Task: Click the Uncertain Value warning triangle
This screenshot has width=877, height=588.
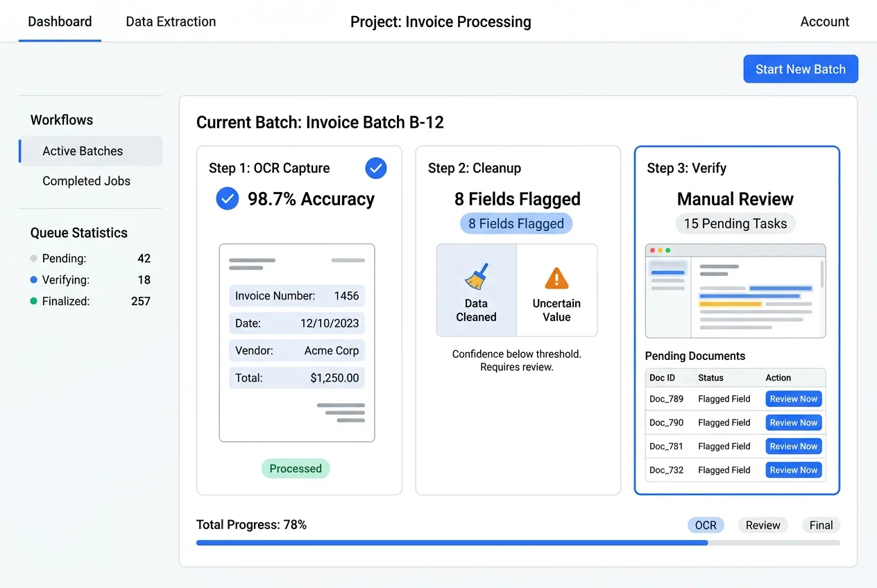Action: pyautogui.click(x=556, y=278)
